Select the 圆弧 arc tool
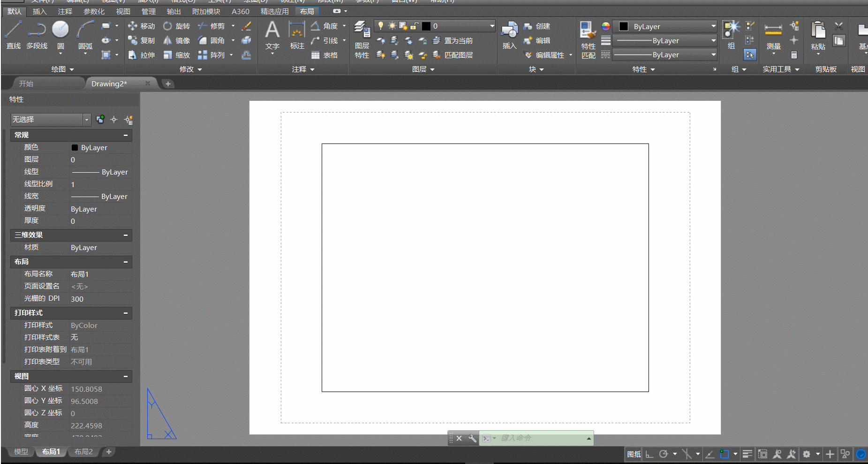This screenshot has width=868, height=464. click(85, 35)
